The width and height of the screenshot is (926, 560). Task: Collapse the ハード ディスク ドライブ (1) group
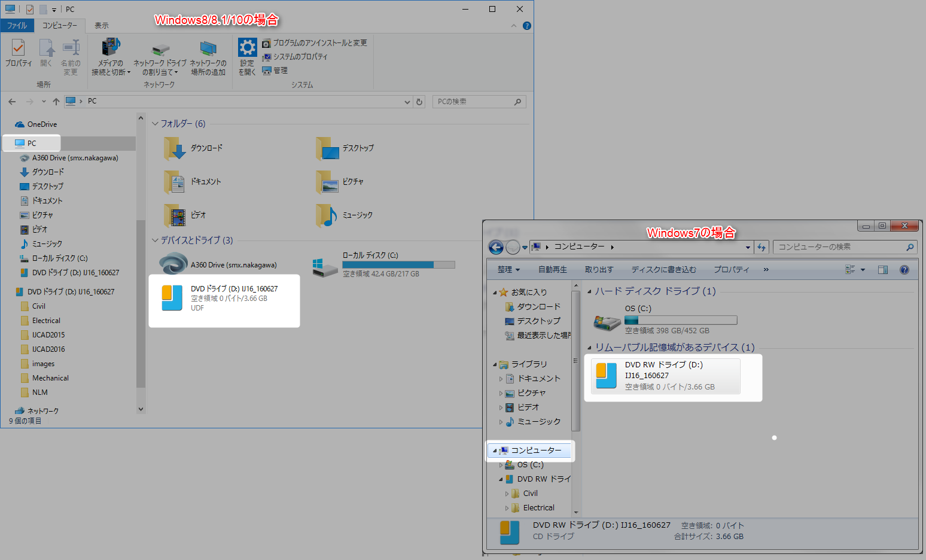[x=589, y=291]
